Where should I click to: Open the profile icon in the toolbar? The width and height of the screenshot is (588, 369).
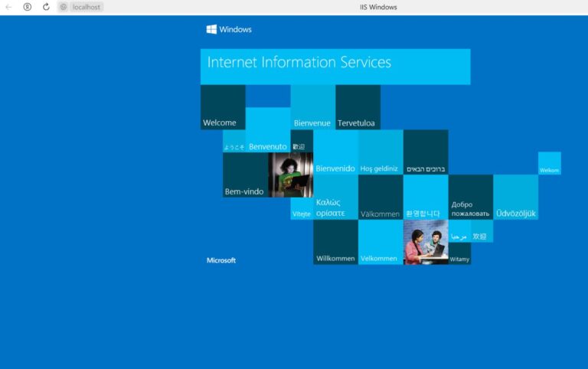pyautogui.click(x=28, y=7)
